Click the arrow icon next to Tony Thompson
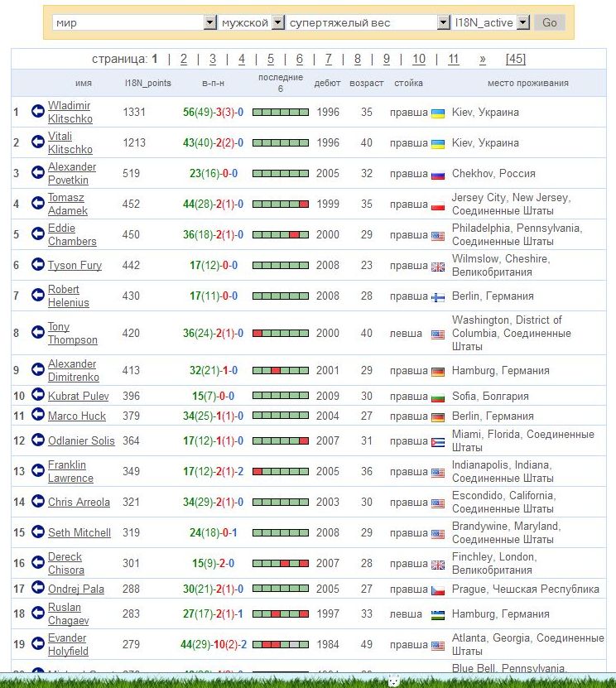 37,332
